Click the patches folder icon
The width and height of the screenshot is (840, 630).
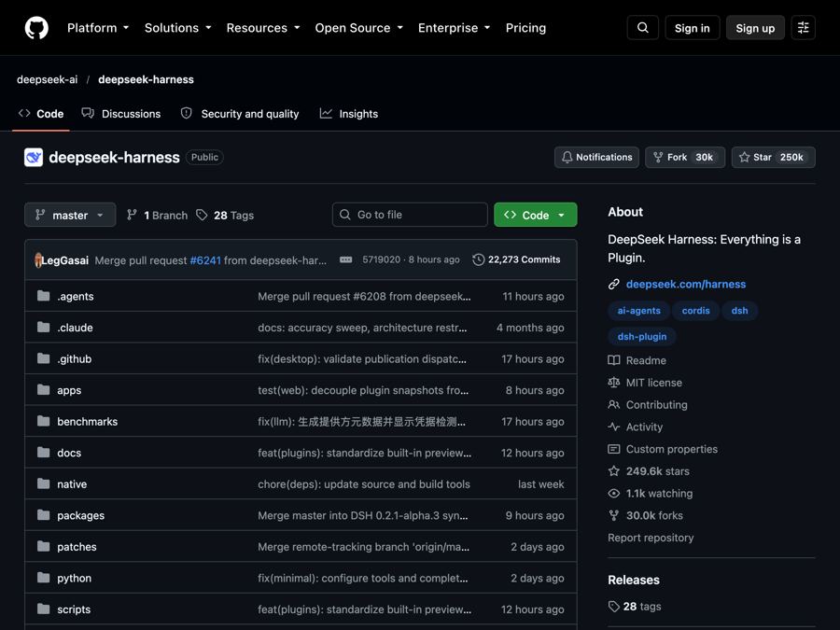pos(43,546)
